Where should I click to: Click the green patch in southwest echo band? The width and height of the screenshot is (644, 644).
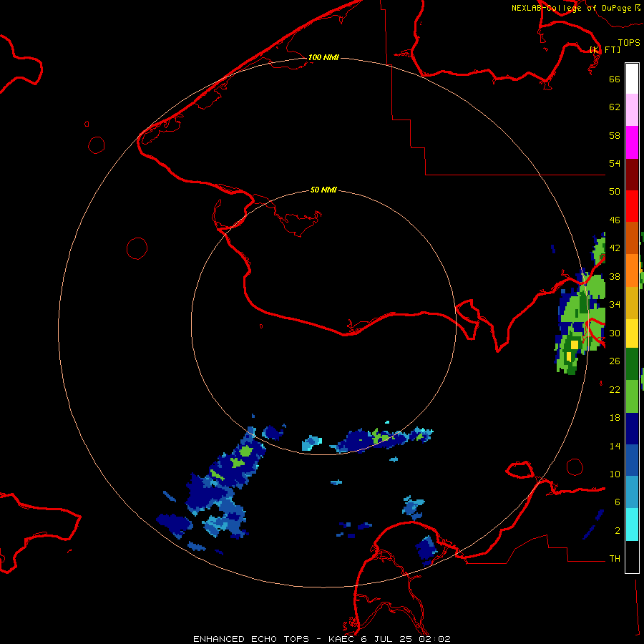point(245,451)
